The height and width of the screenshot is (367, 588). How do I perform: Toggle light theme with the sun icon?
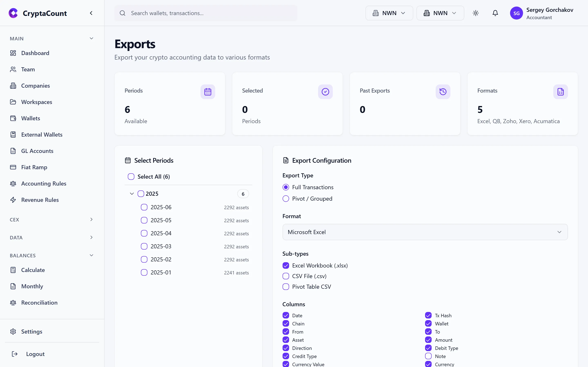tap(476, 13)
